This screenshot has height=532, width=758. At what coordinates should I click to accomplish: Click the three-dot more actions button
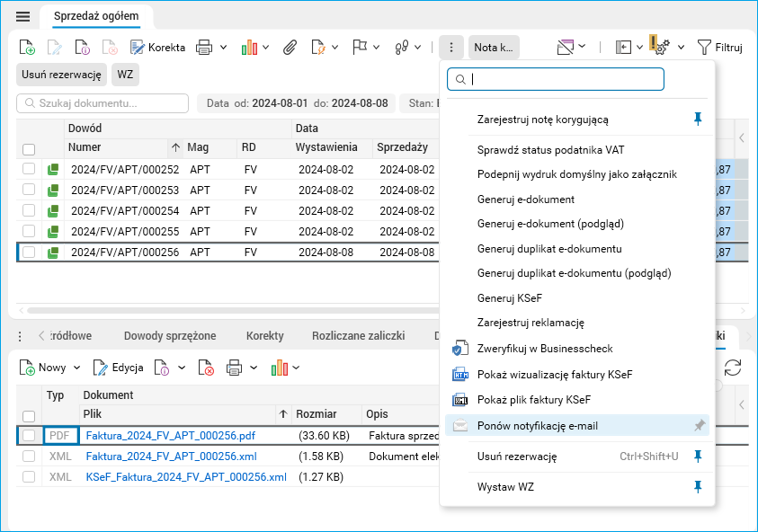451,48
